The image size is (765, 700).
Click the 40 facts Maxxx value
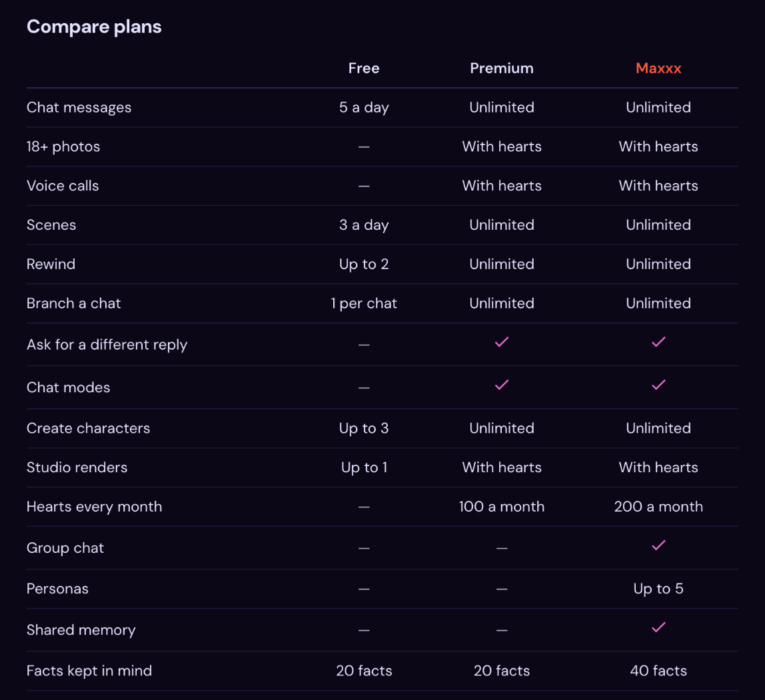pyautogui.click(x=658, y=671)
